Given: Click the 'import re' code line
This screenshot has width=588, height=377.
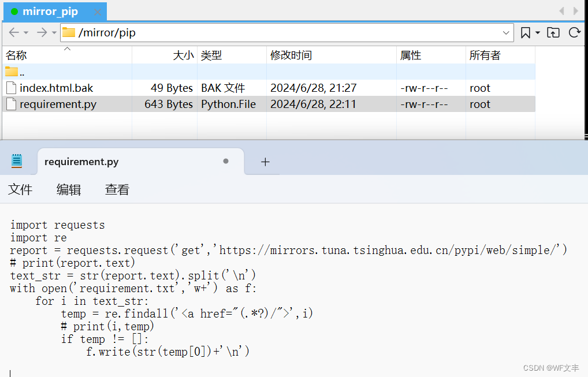Looking at the screenshot, I should click(38, 238).
